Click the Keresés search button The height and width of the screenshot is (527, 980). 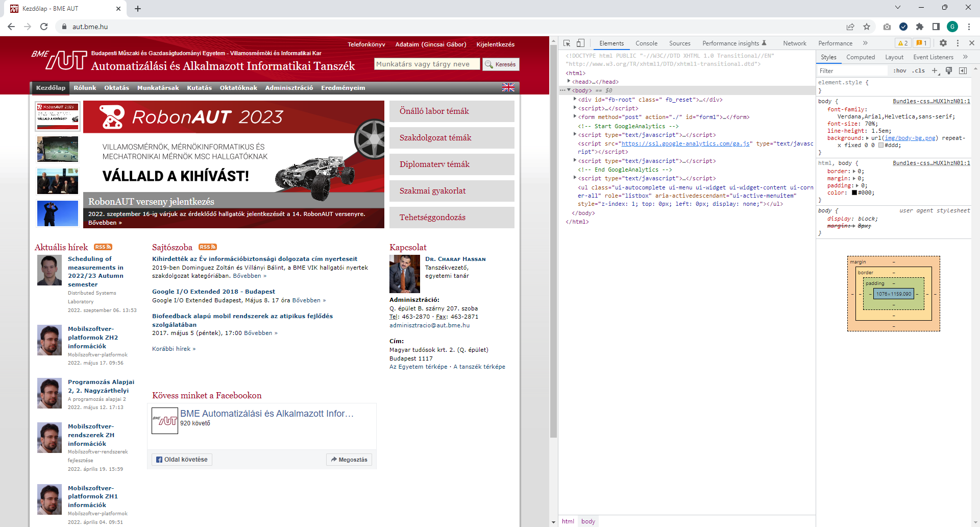pyautogui.click(x=501, y=64)
